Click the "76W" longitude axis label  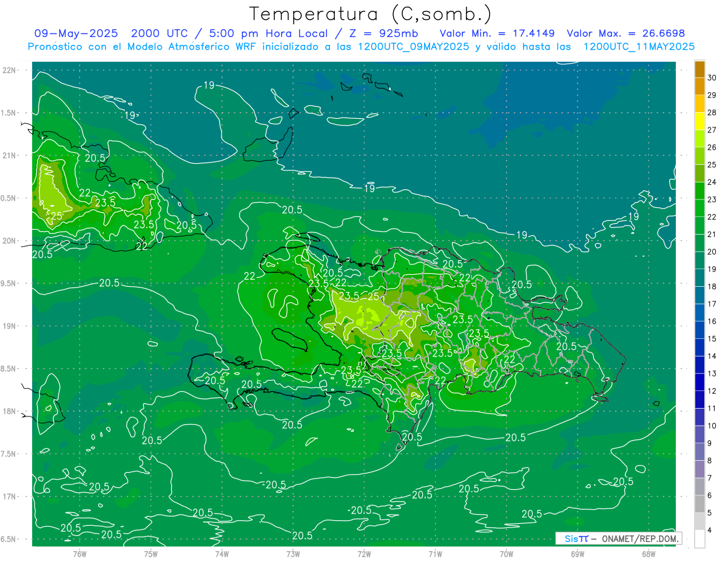click(79, 554)
